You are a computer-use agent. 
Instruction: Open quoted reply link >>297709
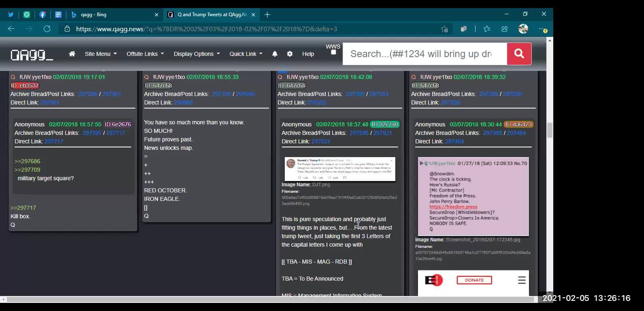(x=28, y=170)
